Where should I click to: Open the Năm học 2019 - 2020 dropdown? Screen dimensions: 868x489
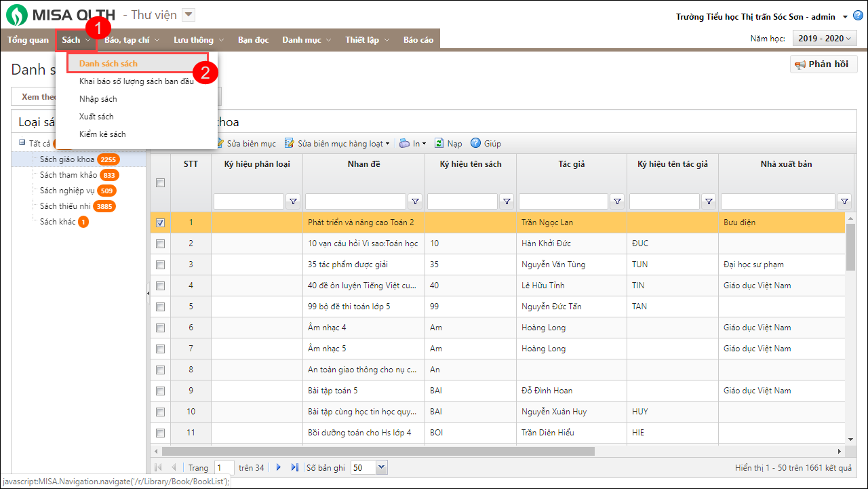click(x=825, y=39)
